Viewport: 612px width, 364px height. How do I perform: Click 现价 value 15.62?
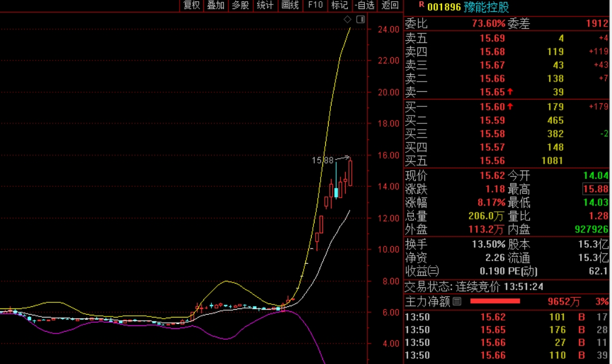[x=492, y=175]
